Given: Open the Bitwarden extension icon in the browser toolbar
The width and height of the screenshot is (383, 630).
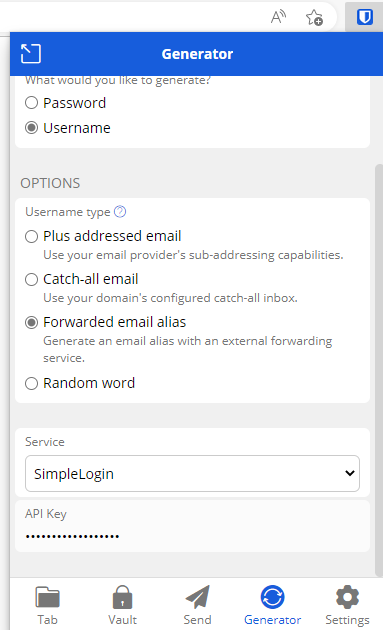Looking at the screenshot, I should click(364, 17).
